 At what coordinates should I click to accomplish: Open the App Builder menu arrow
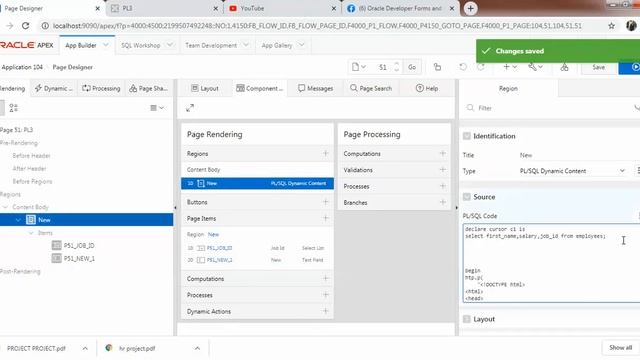[x=106, y=45]
